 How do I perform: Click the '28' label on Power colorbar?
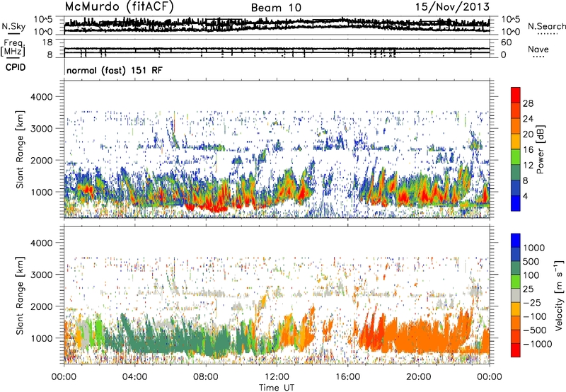(528, 103)
